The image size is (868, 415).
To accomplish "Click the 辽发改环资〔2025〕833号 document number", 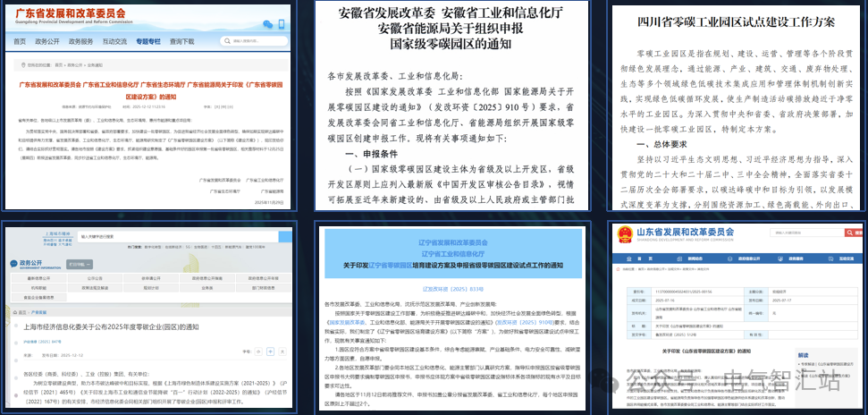I will click(453, 289).
